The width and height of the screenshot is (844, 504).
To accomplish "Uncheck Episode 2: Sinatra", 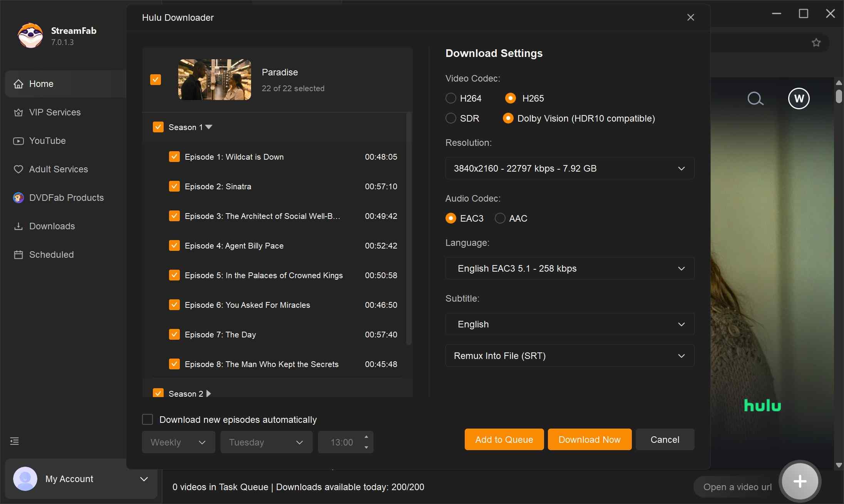I will tap(174, 186).
